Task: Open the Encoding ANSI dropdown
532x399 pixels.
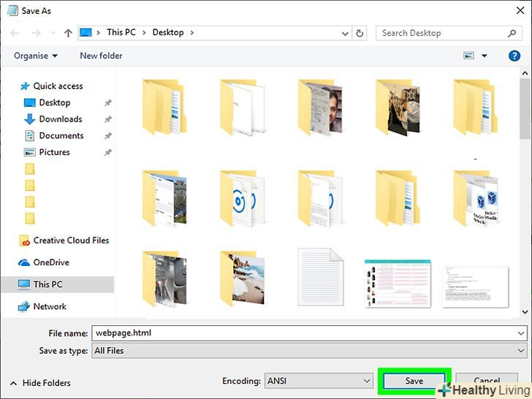Action: coord(319,381)
